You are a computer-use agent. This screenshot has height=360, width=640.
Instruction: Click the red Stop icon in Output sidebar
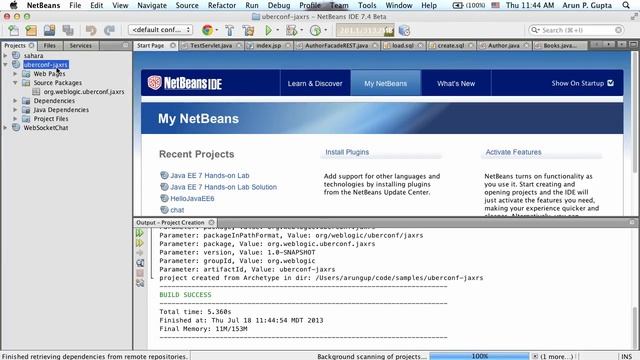coord(140,273)
